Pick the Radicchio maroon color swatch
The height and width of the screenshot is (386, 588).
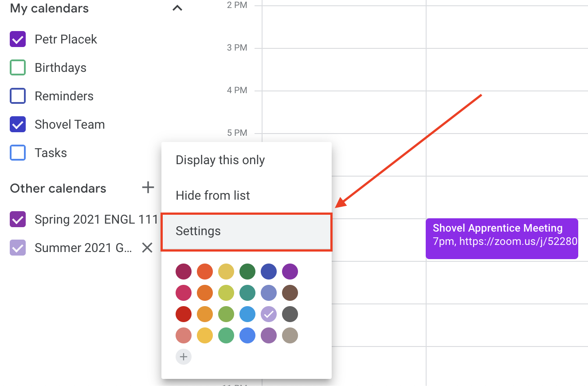[x=184, y=271]
